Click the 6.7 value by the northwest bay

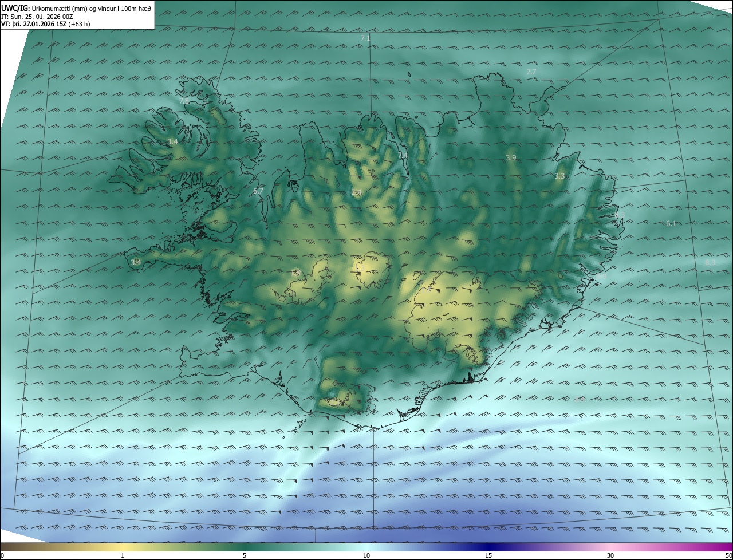[258, 191]
